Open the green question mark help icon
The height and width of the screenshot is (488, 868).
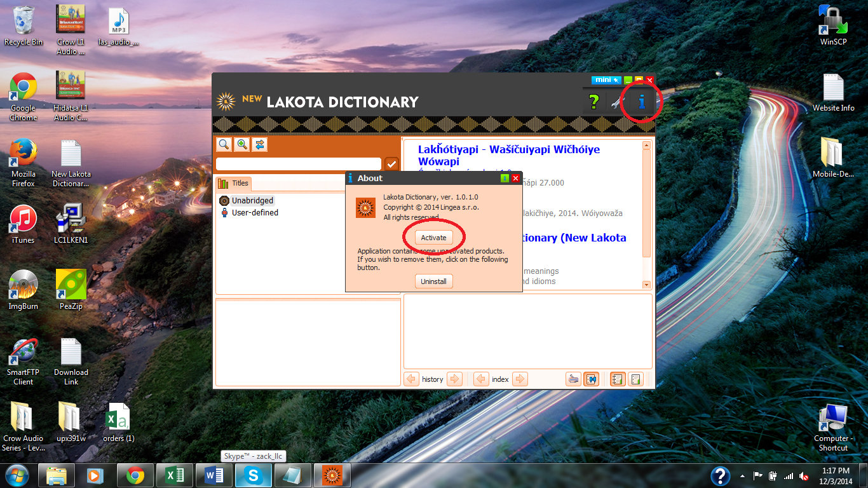593,102
